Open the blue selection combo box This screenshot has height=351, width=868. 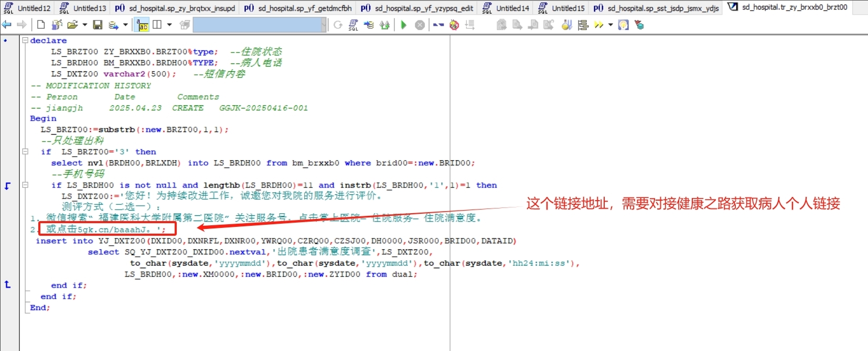tap(260, 25)
